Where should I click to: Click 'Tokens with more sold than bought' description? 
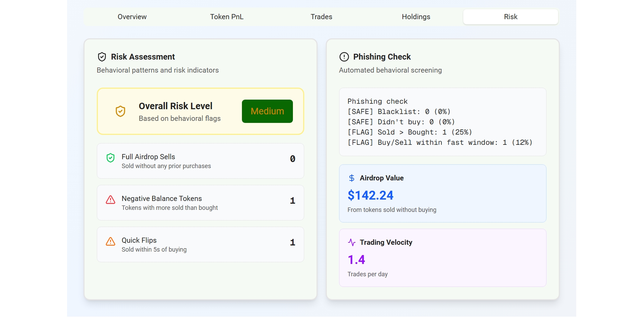coord(170,208)
